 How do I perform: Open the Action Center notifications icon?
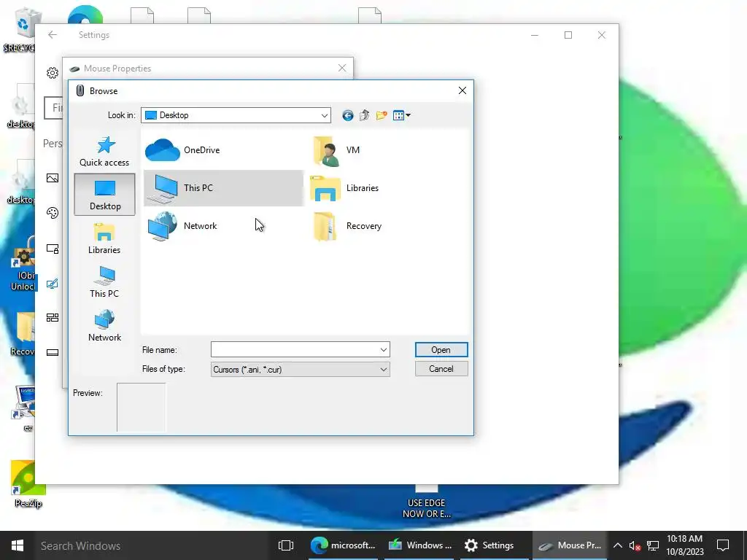723,545
